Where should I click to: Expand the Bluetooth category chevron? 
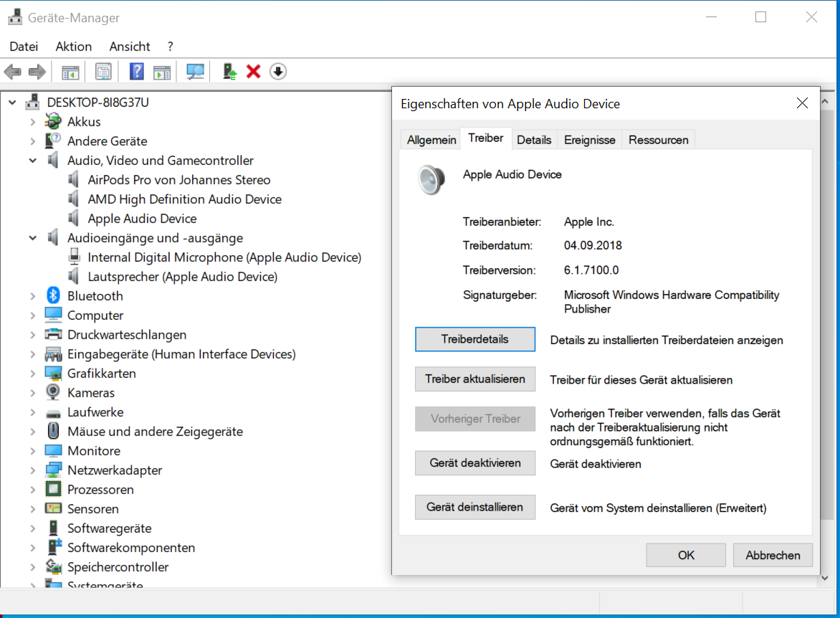pos(33,296)
